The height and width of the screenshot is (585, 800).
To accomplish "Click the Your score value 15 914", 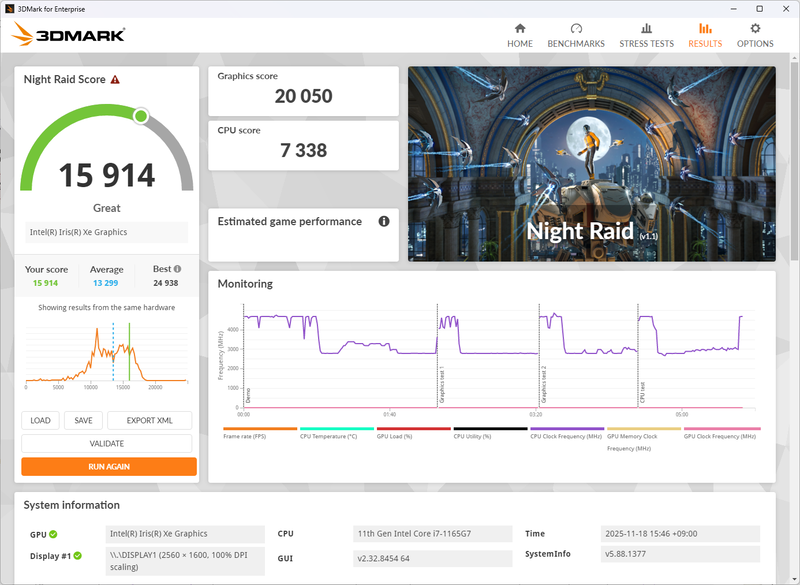I will [45, 283].
